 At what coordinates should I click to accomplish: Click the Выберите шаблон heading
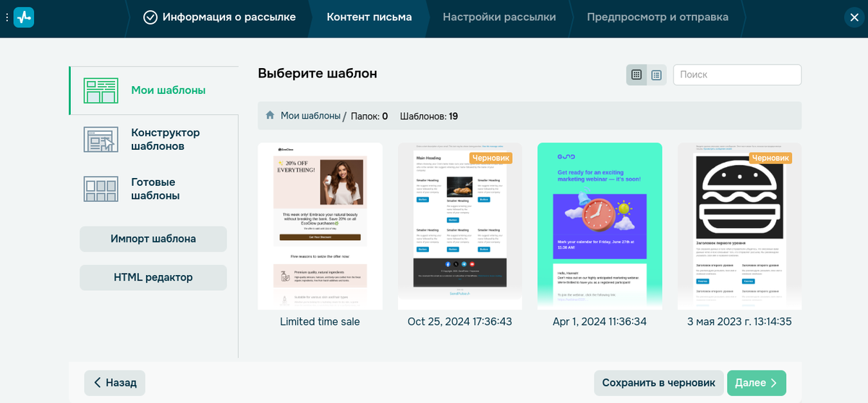pos(318,74)
